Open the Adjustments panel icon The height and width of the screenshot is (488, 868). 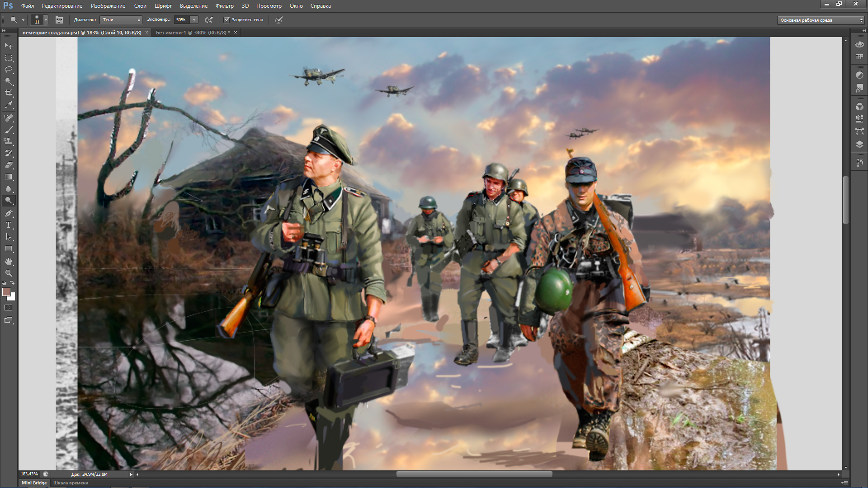tap(859, 75)
